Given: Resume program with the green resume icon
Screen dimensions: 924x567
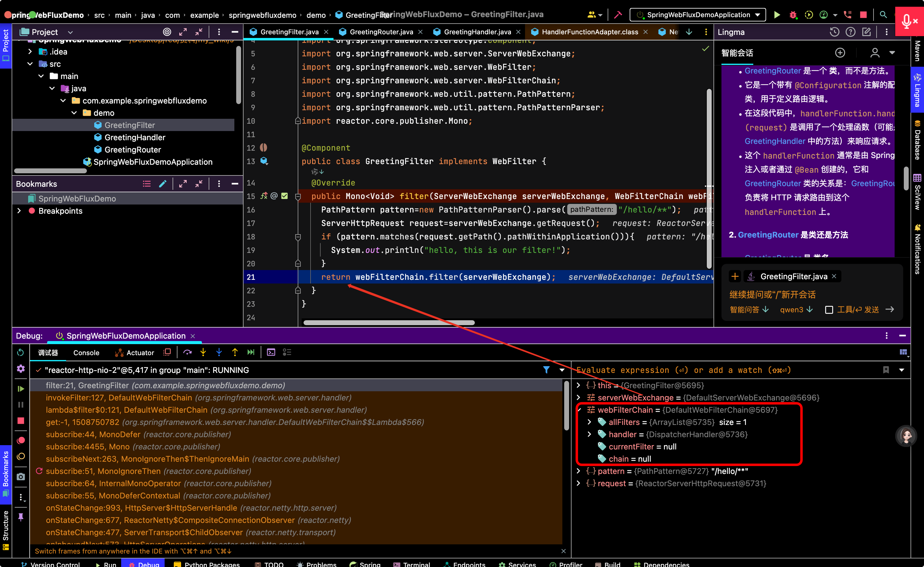Looking at the screenshot, I should (x=20, y=389).
